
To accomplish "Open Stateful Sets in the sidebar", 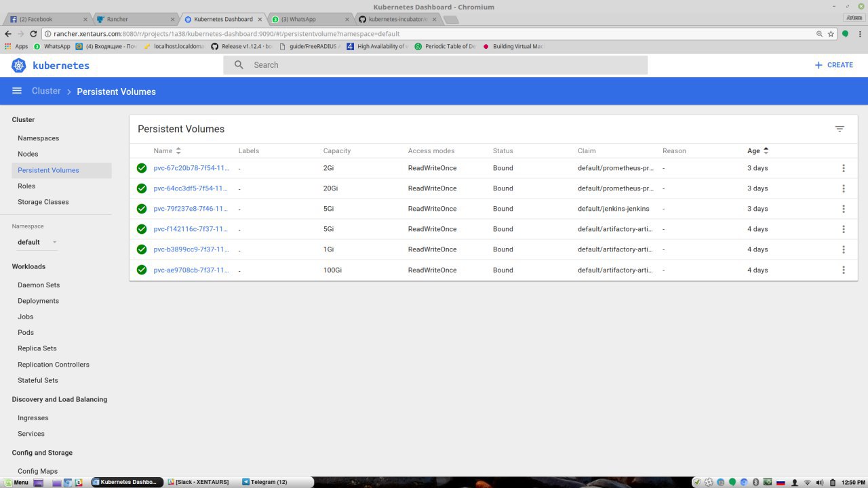I will click(38, 380).
